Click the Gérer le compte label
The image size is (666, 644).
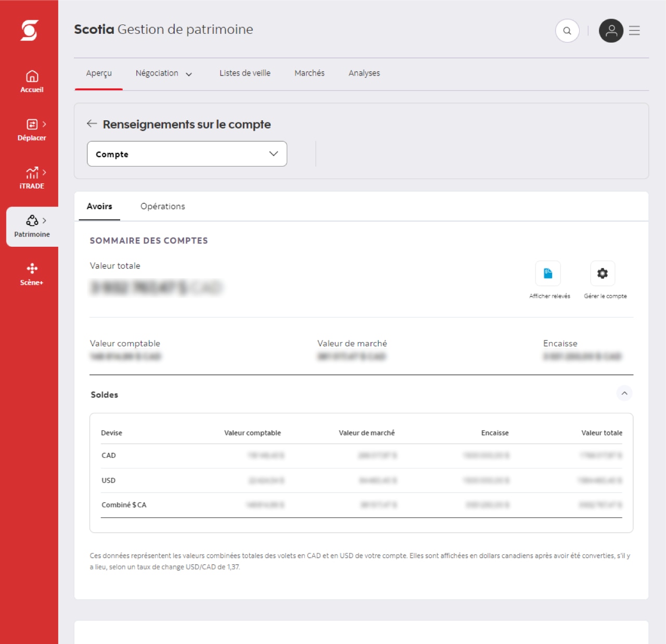click(605, 296)
